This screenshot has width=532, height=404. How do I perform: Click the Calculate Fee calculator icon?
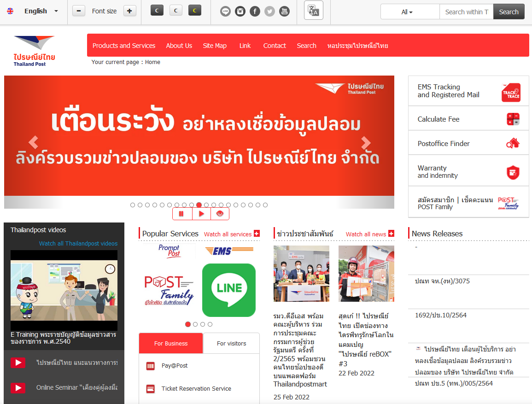tap(513, 119)
